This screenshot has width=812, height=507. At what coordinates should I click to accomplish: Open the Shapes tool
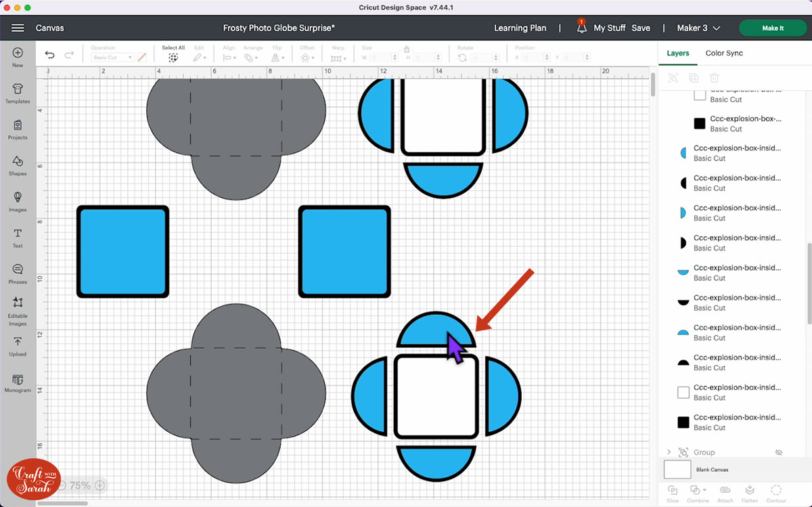(x=18, y=165)
